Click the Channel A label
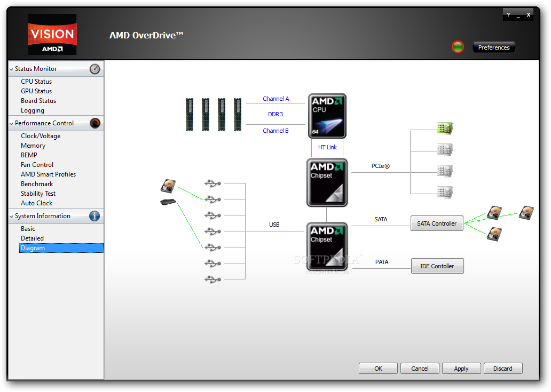 [x=276, y=99]
